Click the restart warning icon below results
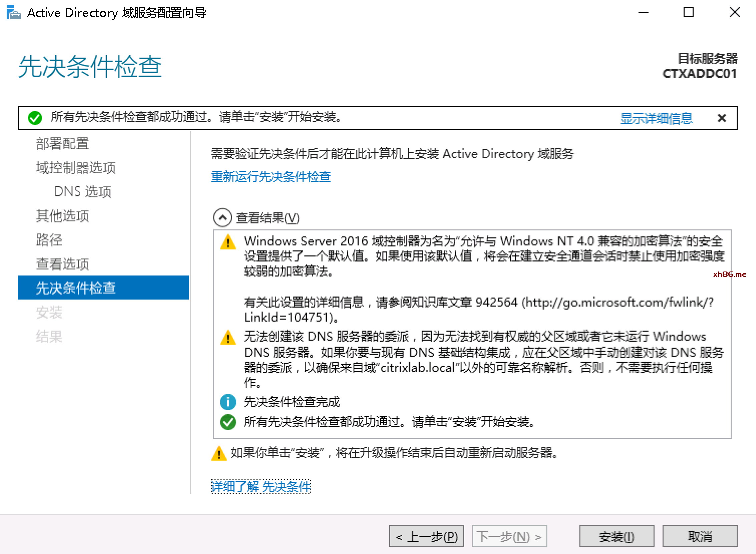 point(219,453)
